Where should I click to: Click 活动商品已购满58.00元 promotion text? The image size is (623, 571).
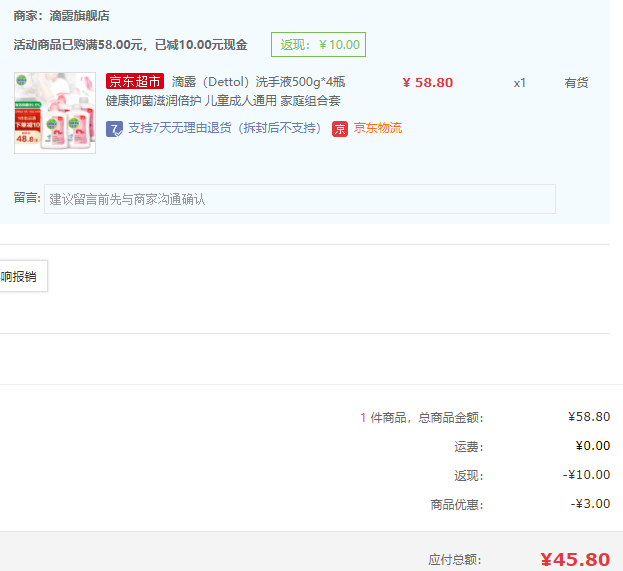coord(130,45)
